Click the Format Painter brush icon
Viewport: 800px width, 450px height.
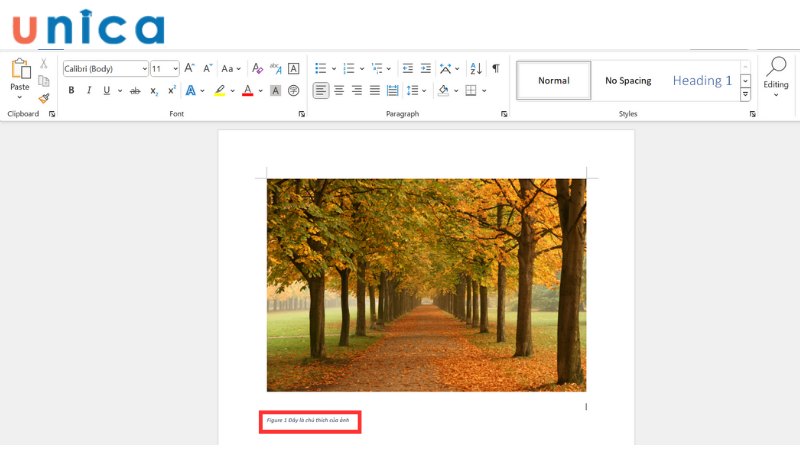click(x=44, y=98)
